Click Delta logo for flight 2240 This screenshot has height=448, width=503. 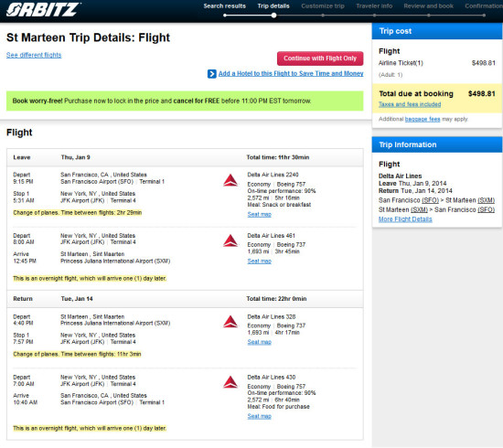(x=230, y=180)
